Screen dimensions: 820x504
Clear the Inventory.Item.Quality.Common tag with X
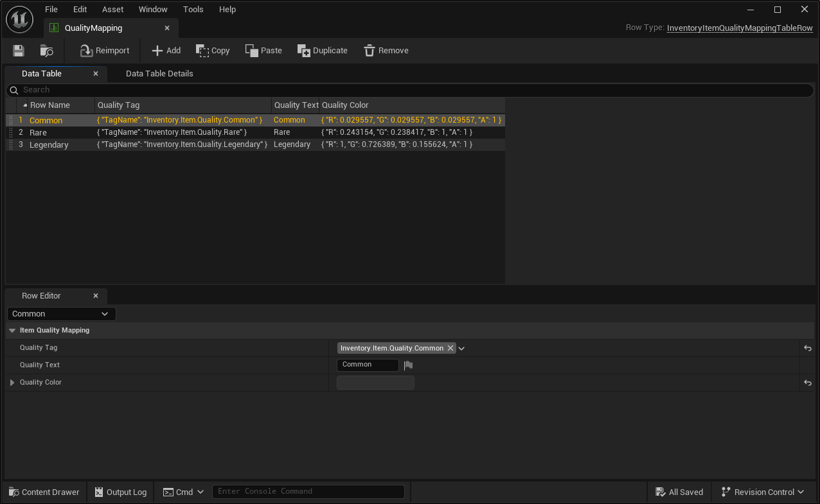click(x=450, y=348)
